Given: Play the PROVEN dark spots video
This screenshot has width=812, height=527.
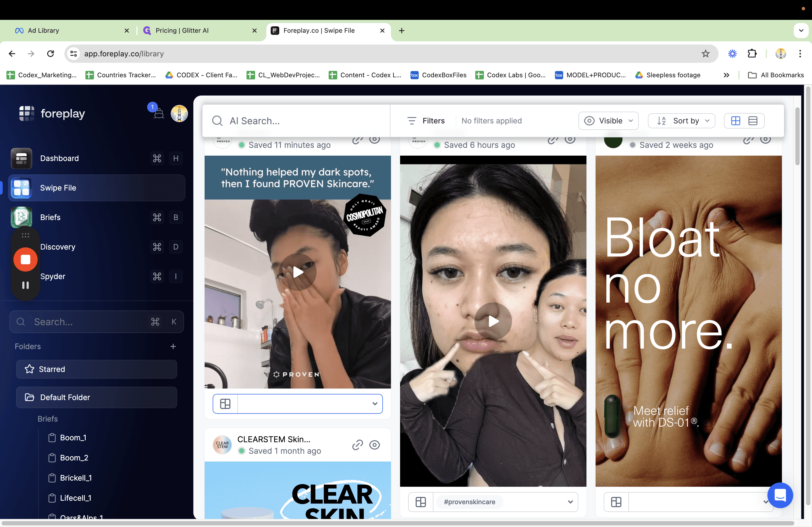Looking at the screenshot, I should tap(298, 272).
